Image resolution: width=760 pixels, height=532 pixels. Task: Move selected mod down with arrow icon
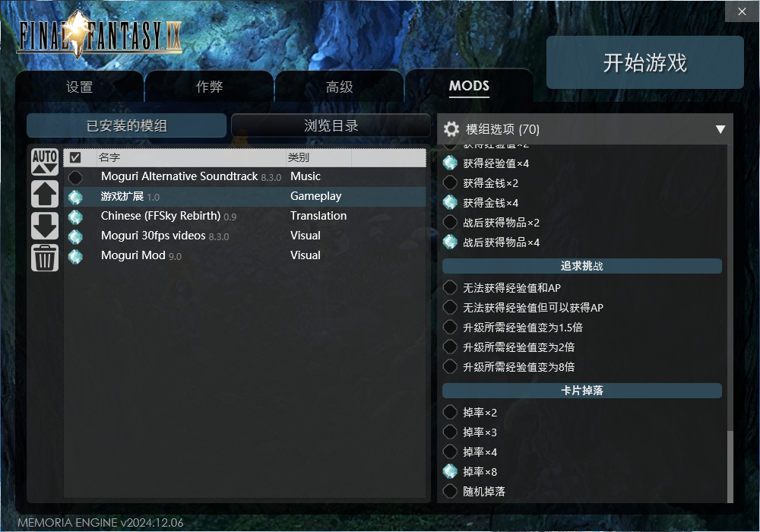(45, 226)
